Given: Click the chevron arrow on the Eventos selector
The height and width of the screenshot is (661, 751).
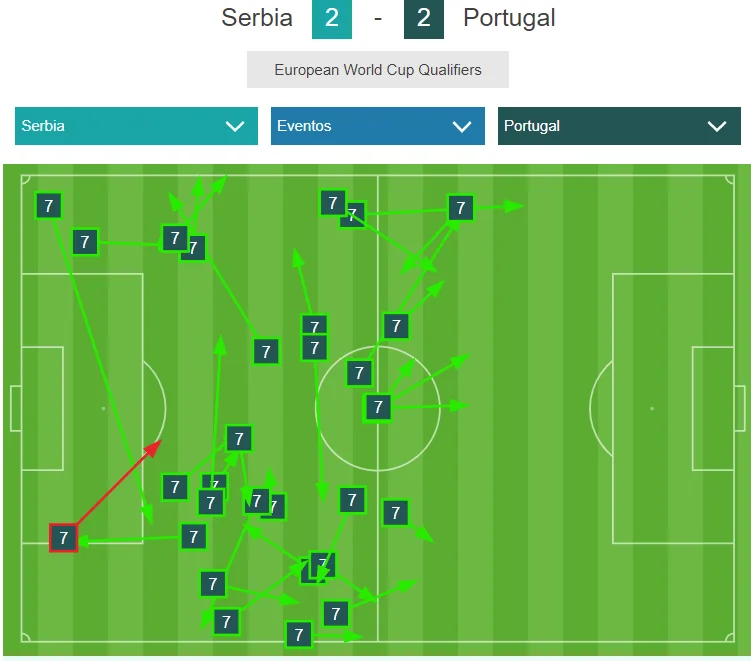Looking at the screenshot, I should pyautogui.click(x=461, y=126).
